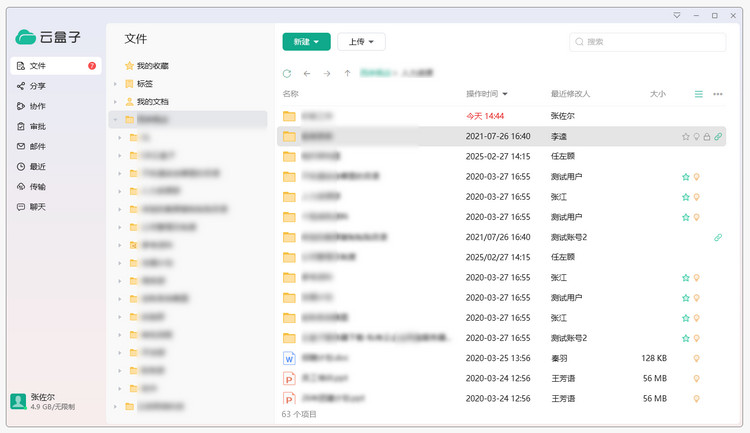The image size is (750, 433).
Task: Click the red badge 7 on 文件
Action: pyautogui.click(x=92, y=66)
